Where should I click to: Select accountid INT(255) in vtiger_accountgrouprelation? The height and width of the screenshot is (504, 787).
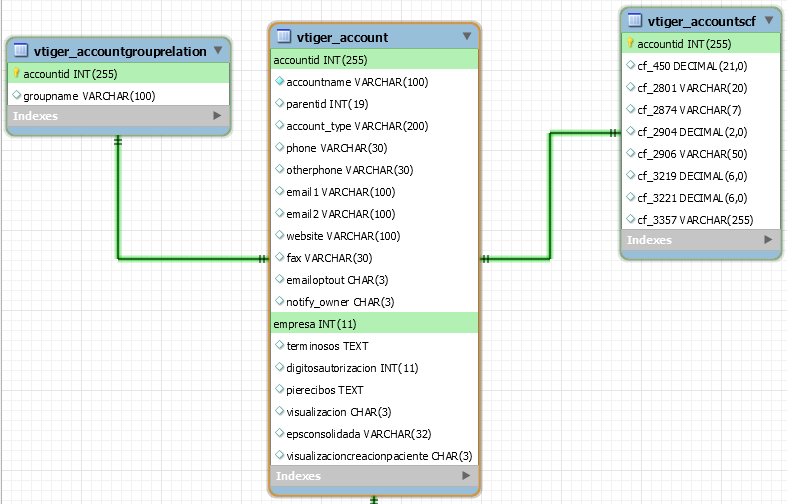pos(118,74)
